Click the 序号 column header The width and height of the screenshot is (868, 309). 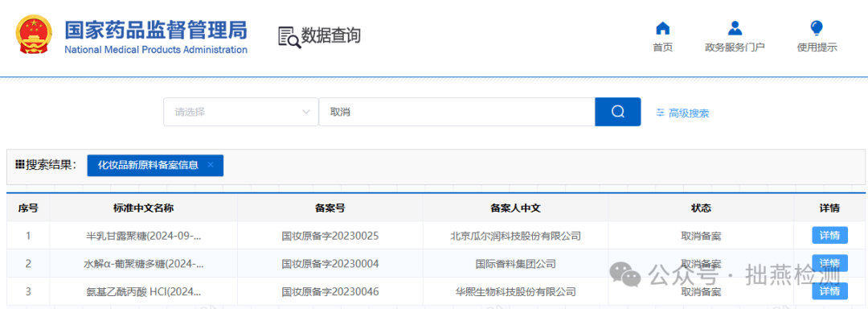28,208
